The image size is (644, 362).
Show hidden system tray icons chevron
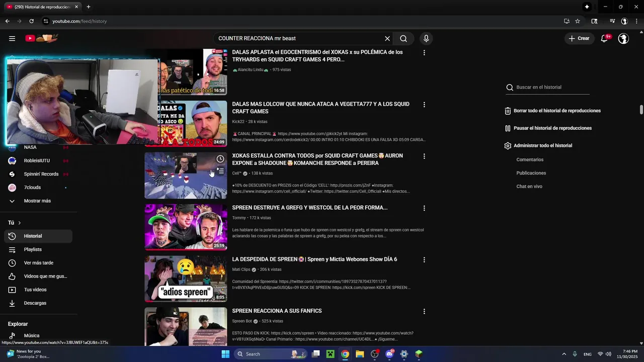click(x=564, y=354)
